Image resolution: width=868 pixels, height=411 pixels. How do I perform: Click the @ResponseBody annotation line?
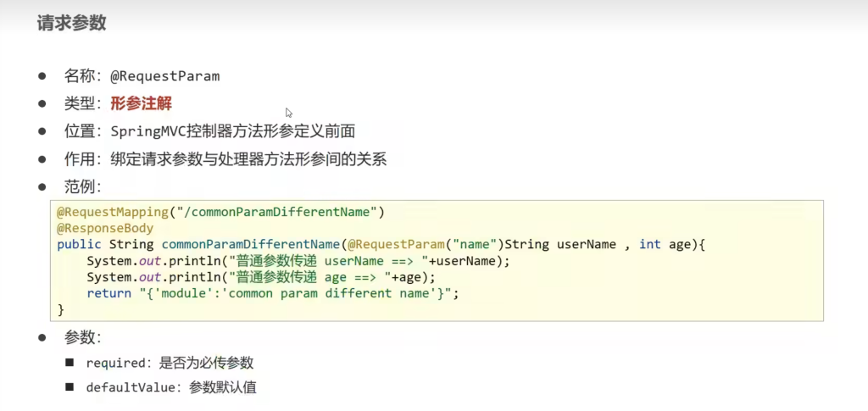point(105,229)
